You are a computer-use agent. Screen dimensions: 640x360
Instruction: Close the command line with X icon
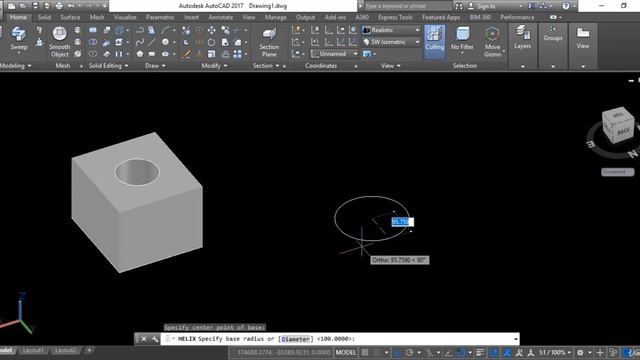[x=144, y=339]
